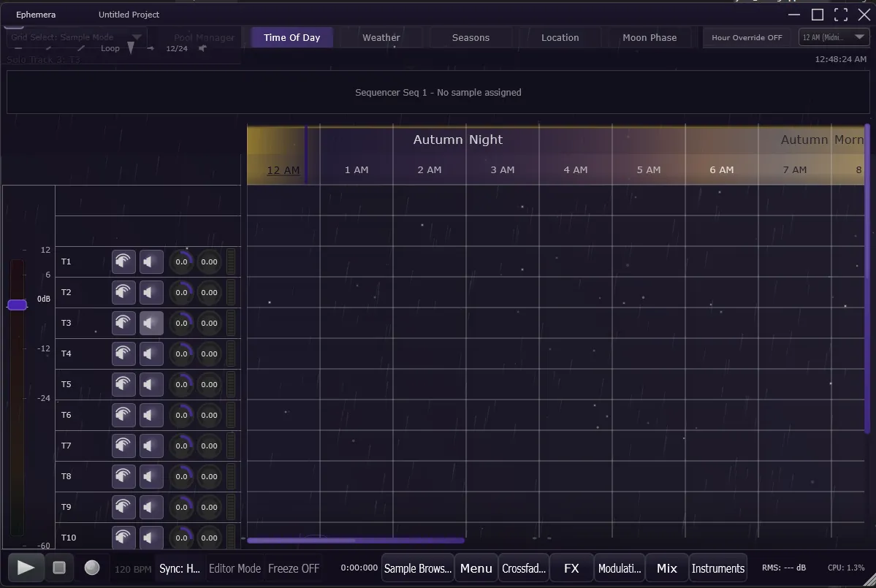Click the Play button in transport bar
Image resolution: width=876 pixels, height=588 pixels.
26,568
